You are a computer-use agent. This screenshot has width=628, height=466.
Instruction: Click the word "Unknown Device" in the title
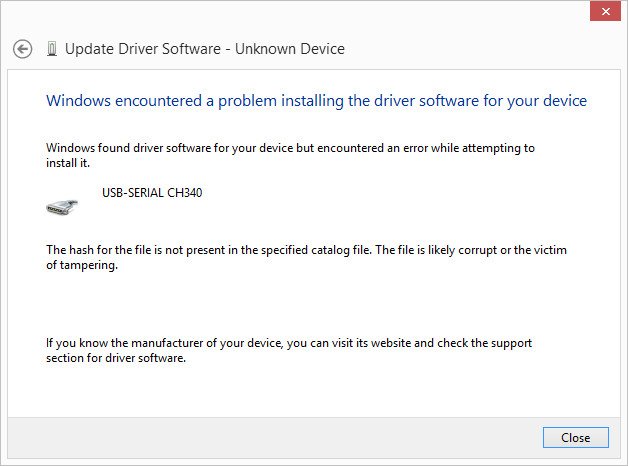tap(298, 49)
